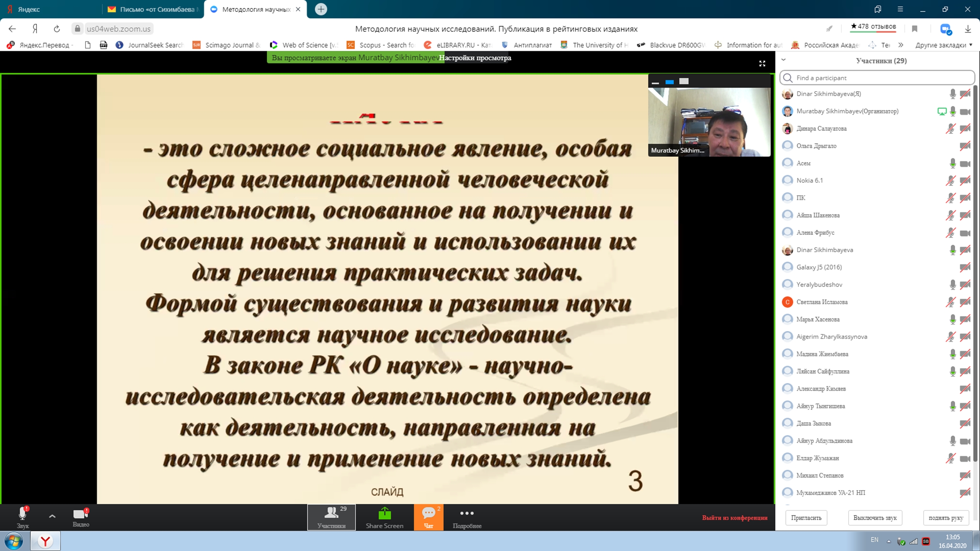The height and width of the screenshot is (551, 980).
Task: Toggle microphone for Dinar Sikhimbayeva(Я)
Action: pyautogui.click(x=952, y=94)
